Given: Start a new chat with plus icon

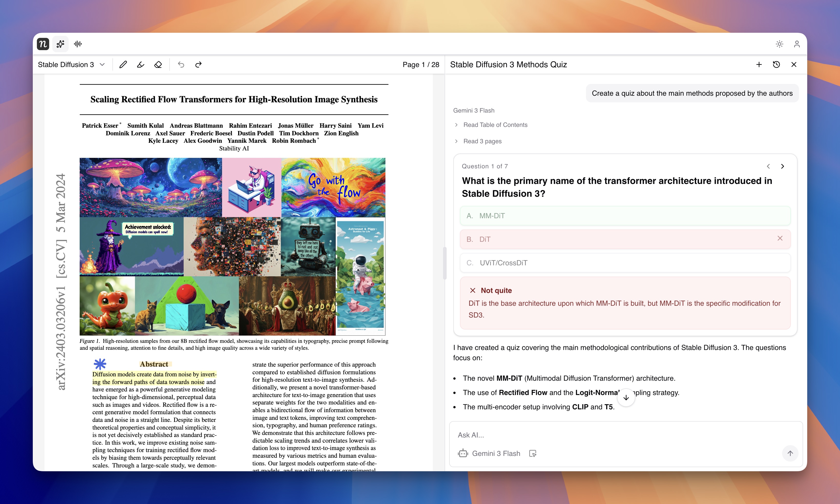Looking at the screenshot, I should tap(759, 64).
